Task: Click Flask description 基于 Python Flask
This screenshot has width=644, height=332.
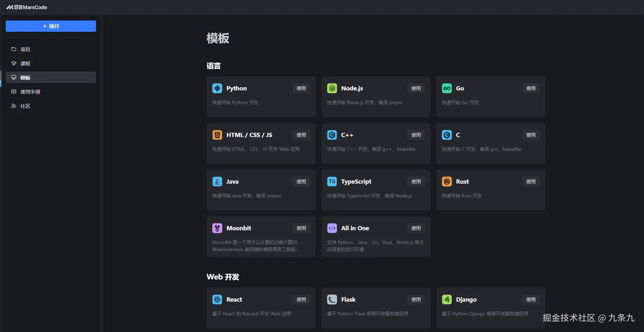Action: point(368,314)
